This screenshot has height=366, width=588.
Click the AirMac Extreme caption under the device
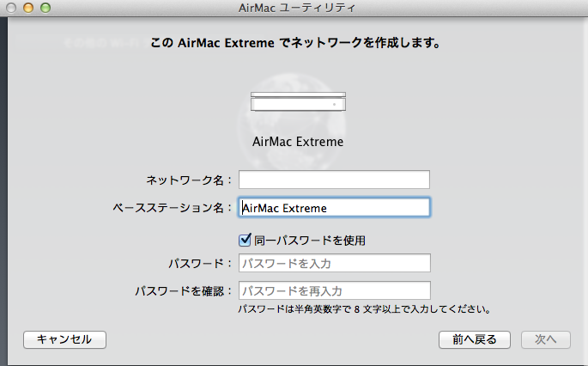298,140
